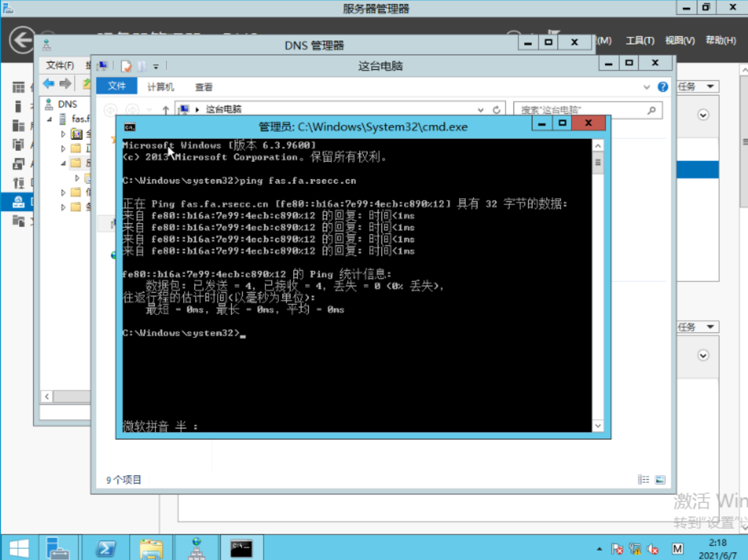Switch to the 查看 ribbon tab

[x=203, y=86]
